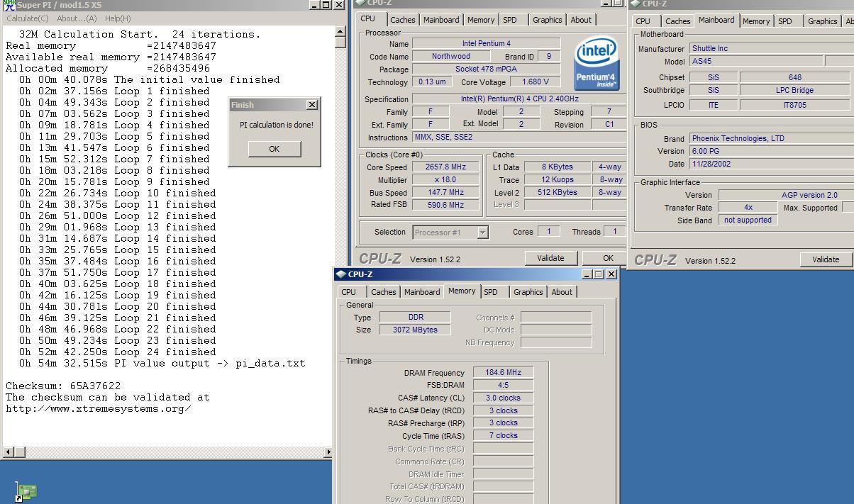Viewport: 854px width, 504px height.
Task: Click the Side Band not supported value
Action: point(748,220)
